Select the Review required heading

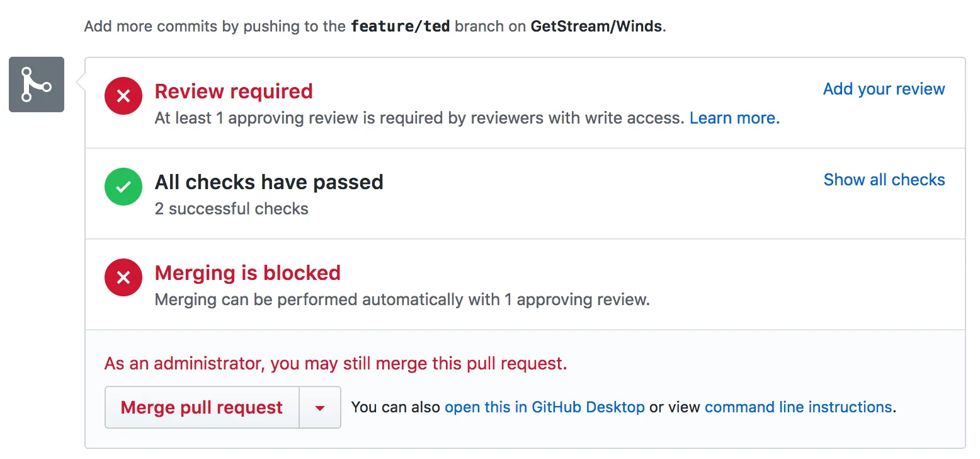point(234,91)
